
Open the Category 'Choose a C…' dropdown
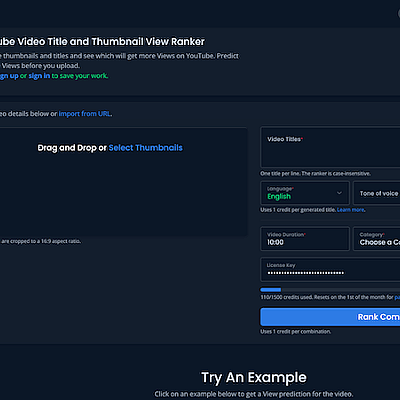[x=377, y=239]
